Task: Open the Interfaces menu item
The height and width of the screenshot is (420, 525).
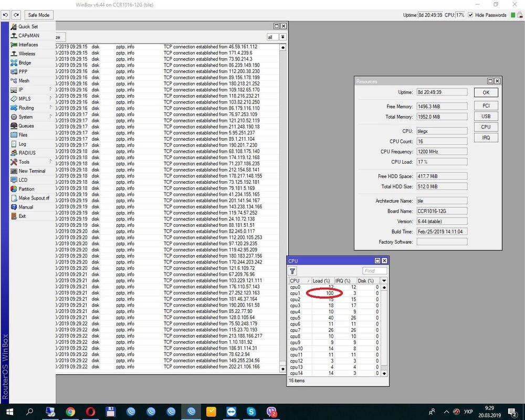Action: 28,45
